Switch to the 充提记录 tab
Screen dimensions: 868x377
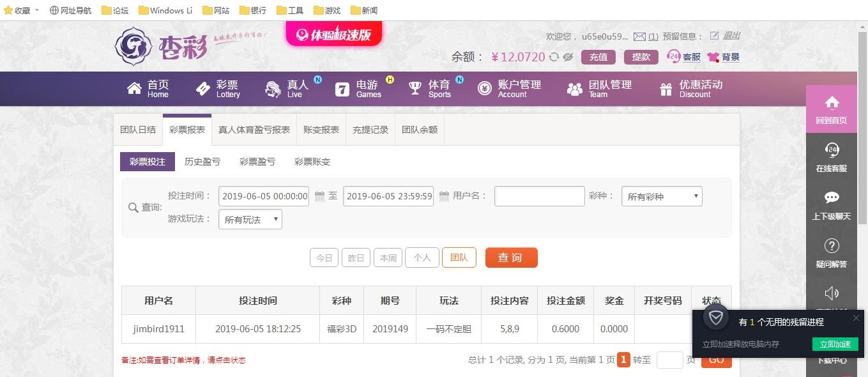[370, 130]
